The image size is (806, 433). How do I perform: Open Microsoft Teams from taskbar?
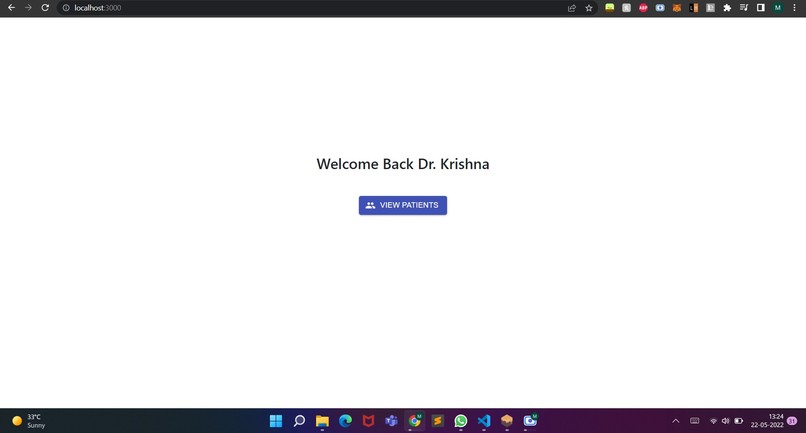(x=391, y=421)
